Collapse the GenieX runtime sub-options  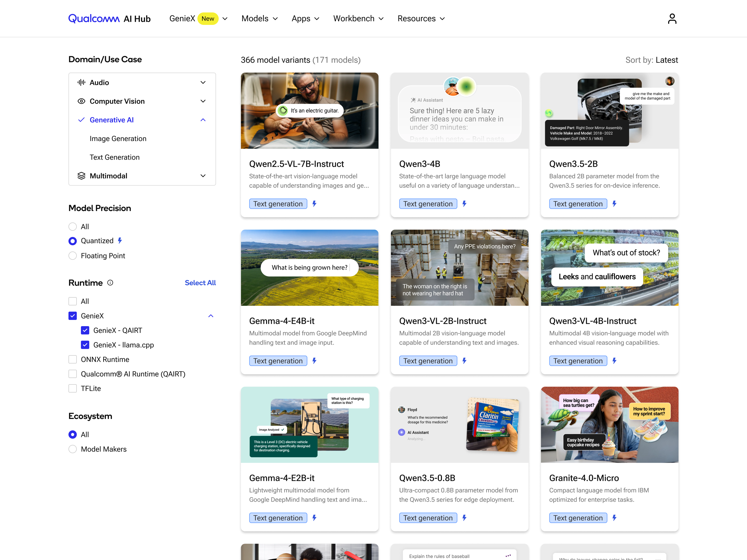tap(211, 316)
